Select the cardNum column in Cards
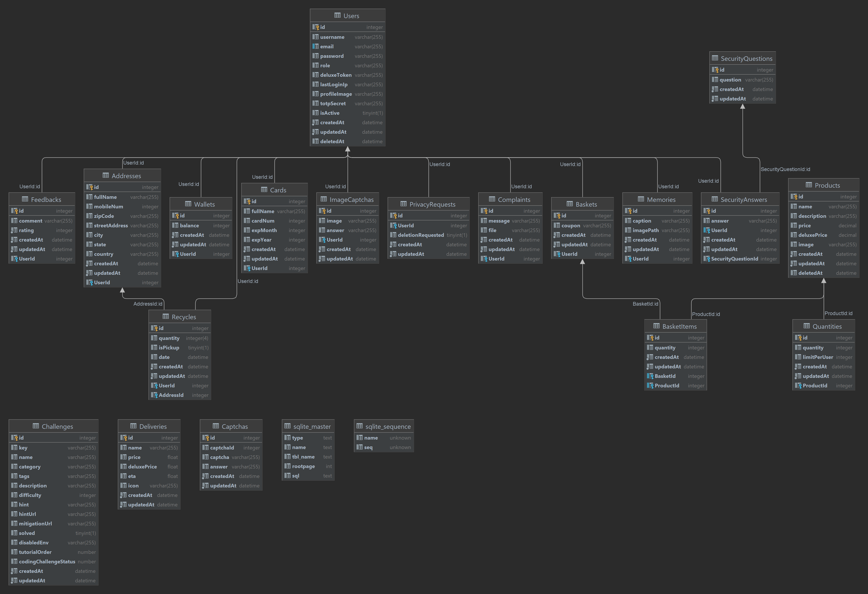The image size is (868, 594). [x=275, y=221]
